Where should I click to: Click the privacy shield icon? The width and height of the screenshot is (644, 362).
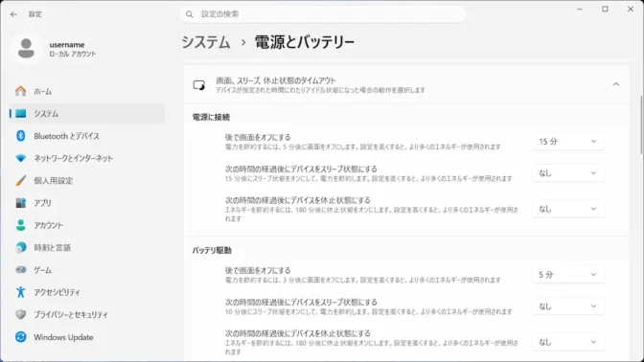(20, 314)
